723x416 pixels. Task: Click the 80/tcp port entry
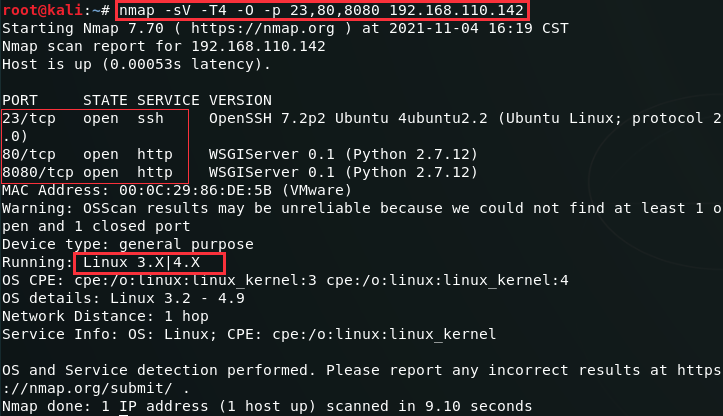point(29,155)
